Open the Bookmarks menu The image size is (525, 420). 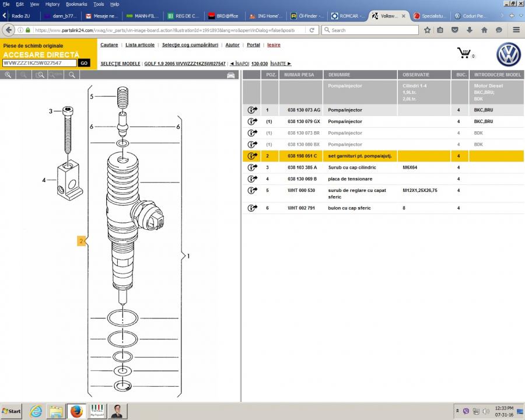(76, 4)
